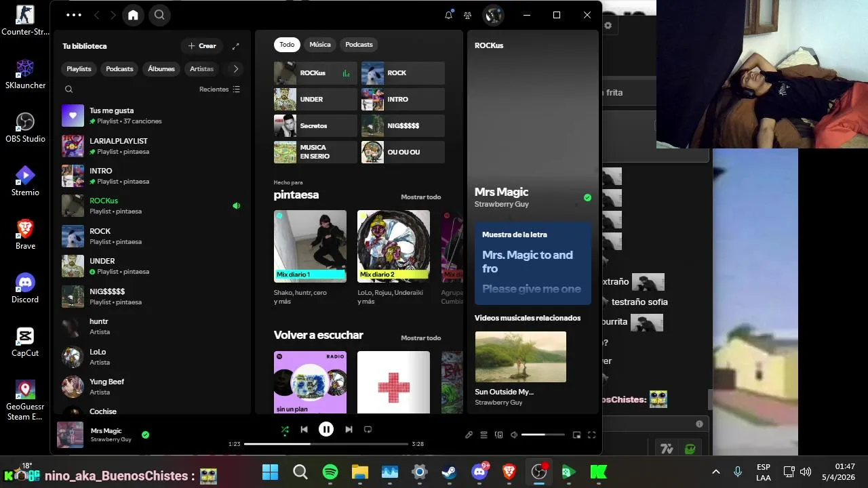The height and width of the screenshot is (488, 868).
Task: Seek in the song progress bar
Action: tap(326, 444)
